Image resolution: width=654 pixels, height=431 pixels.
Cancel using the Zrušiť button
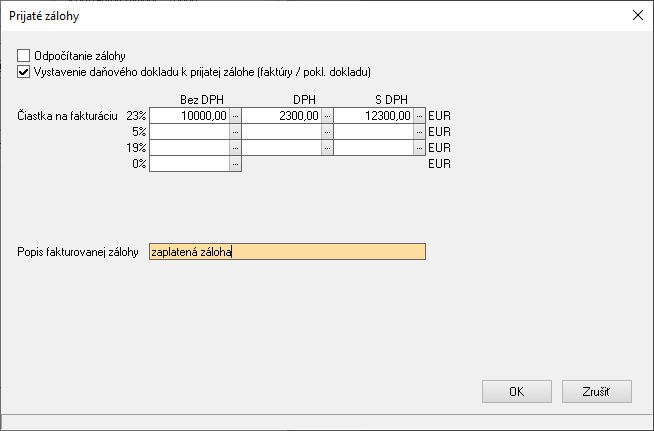tap(597, 391)
